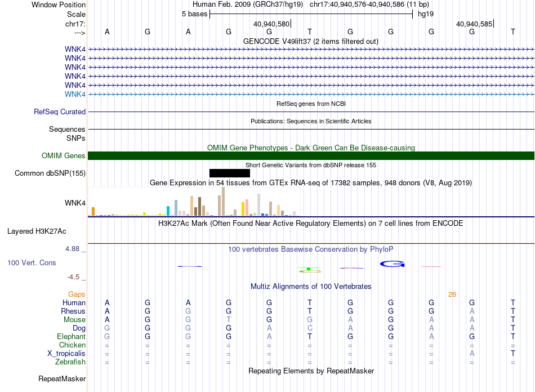Click the C base in the Dog row

[x=310, y=328]
